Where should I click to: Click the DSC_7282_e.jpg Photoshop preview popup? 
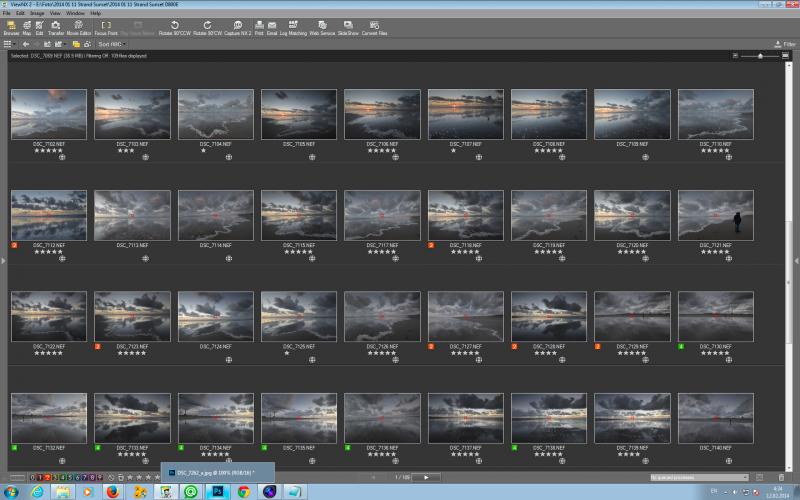click(218, 473)
